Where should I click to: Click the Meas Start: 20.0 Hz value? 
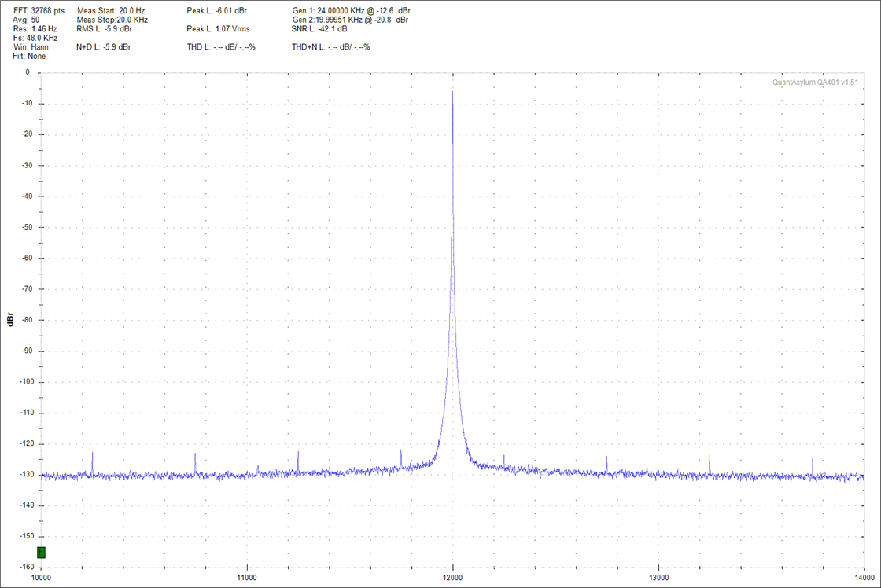(x=111, y=11)
